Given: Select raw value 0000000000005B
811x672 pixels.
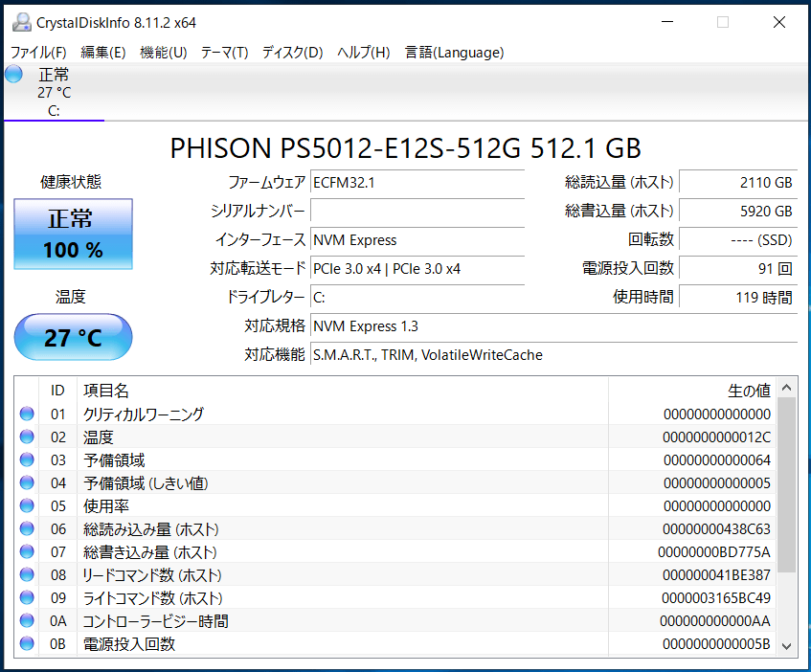Looking at the screenshot, I should (716, 644).
